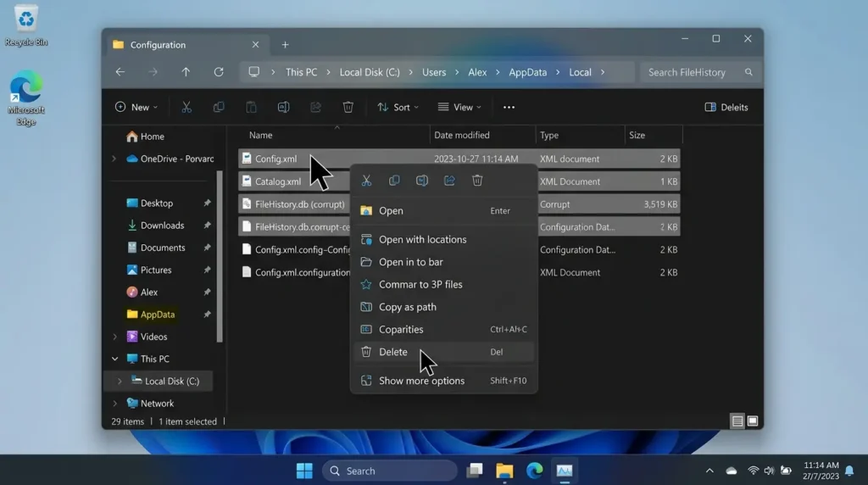
Task: Choose Open with locations
Action: (443, 239)
